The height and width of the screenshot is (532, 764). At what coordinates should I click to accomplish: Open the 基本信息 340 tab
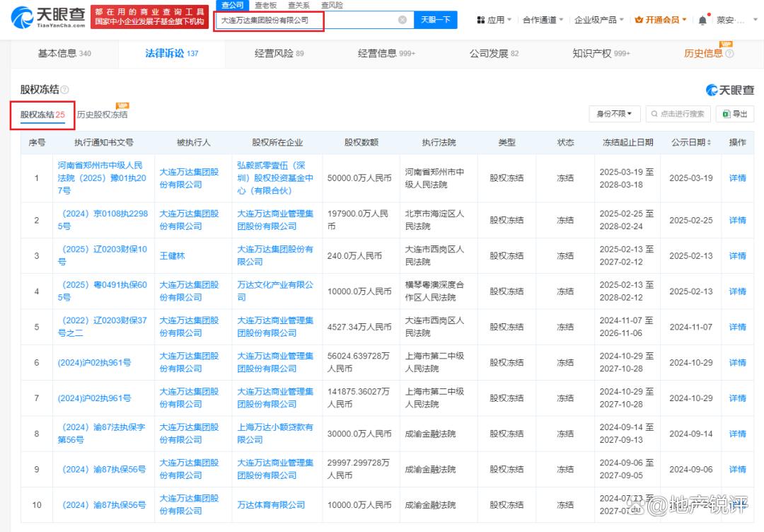click(64, 54)
